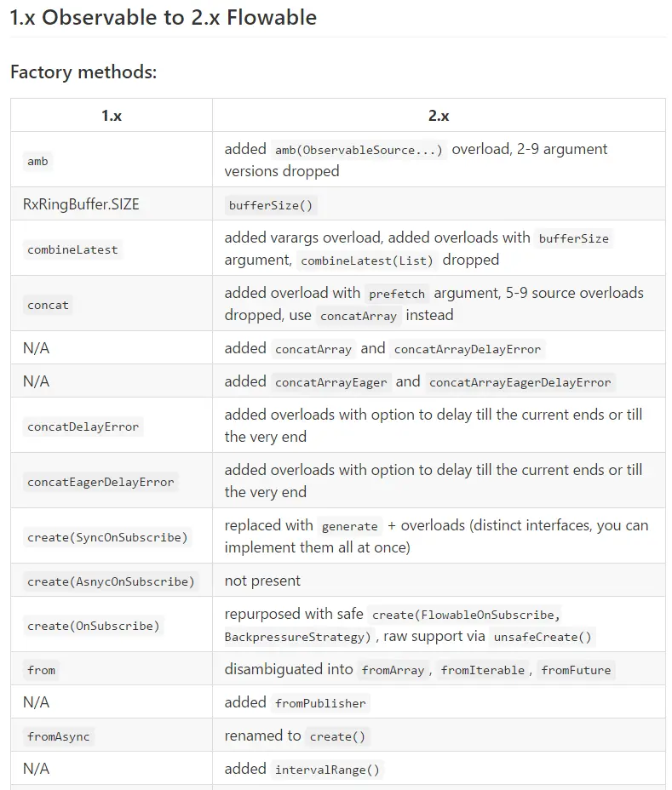The image size is (672, 790).
Task: Click the 'combineLatest' code cell
Action: click(72, 250)
